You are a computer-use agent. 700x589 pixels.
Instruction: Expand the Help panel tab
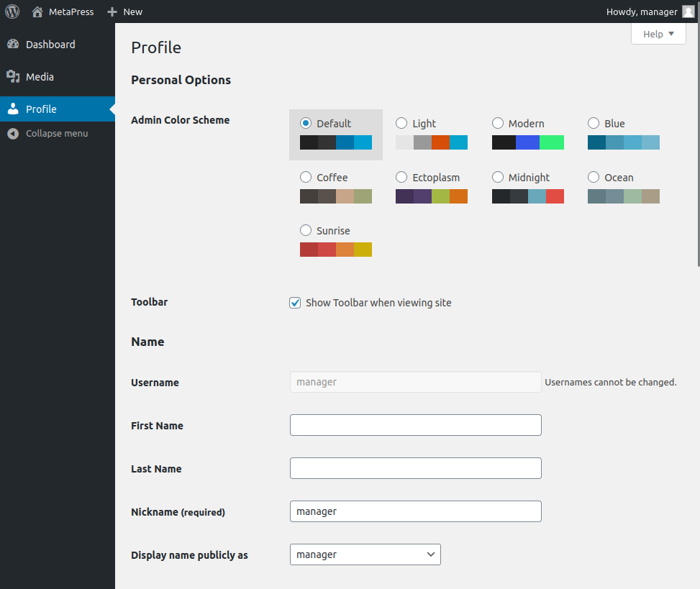coord(658,34)
